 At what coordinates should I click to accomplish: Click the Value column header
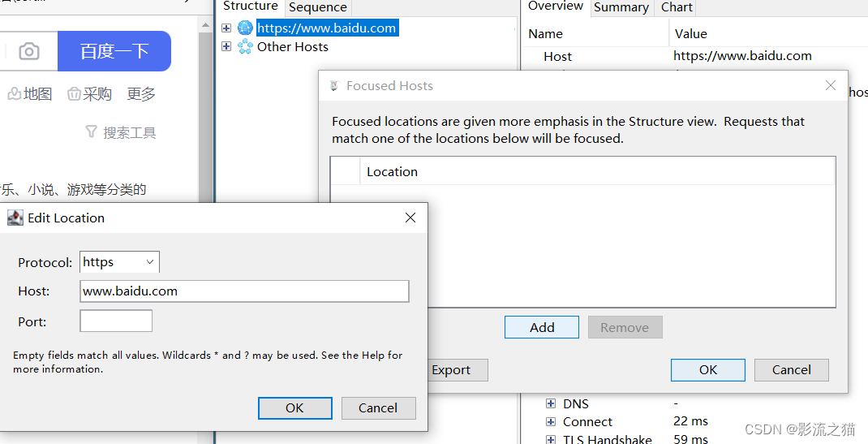pyautogui.click(x=770, y=34)
